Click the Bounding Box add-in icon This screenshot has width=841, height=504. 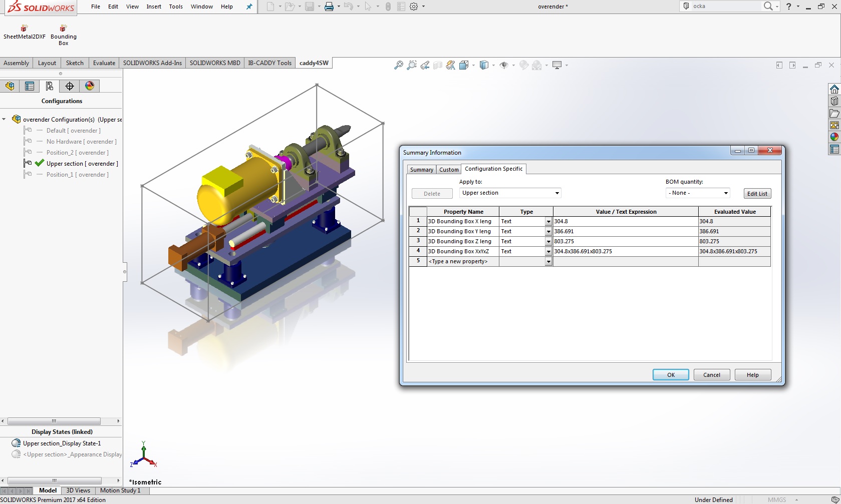coord(63,29)
